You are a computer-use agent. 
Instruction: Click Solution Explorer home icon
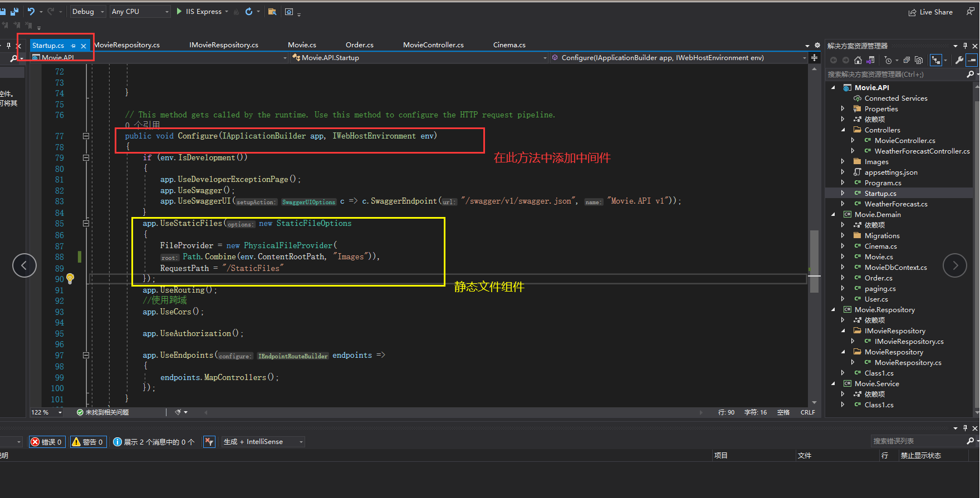pyautogui.click(x=858, y=60)
